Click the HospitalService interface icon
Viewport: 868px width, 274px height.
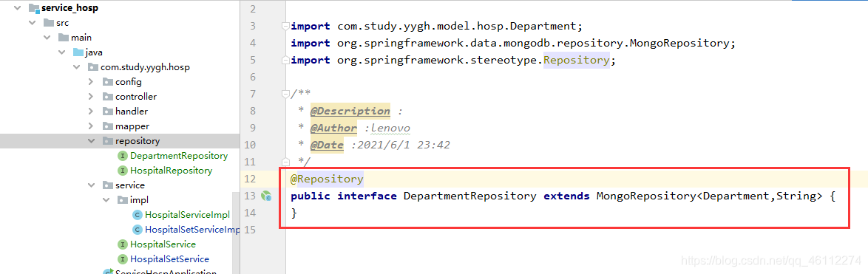coord(122,244)
